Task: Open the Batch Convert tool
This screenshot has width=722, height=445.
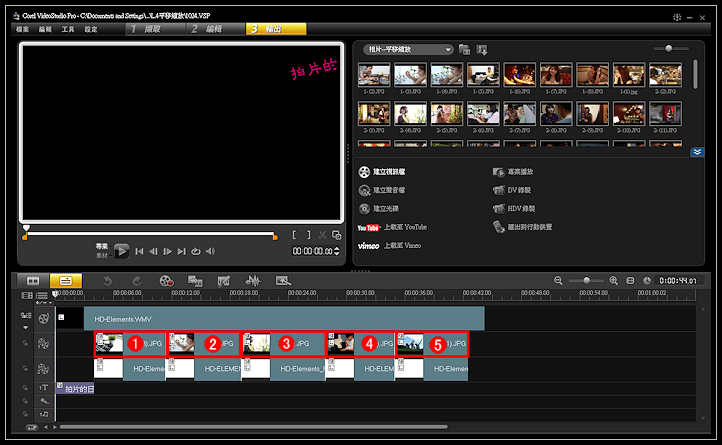Action: pyautogui.click(x=195, y=281)
